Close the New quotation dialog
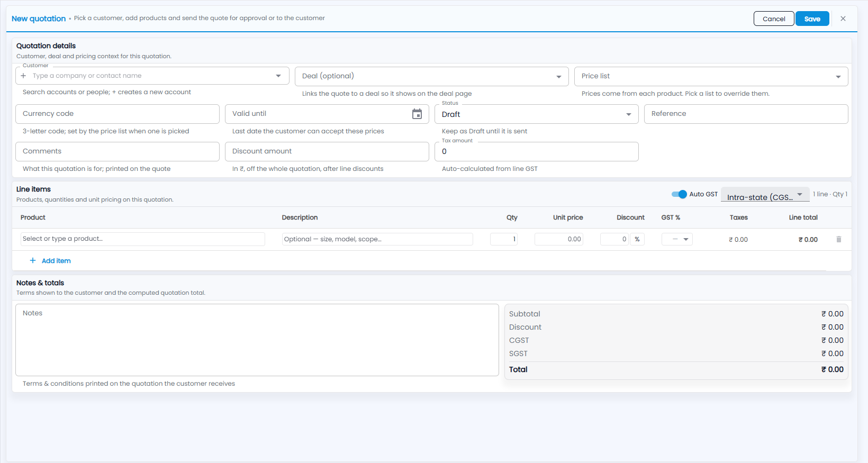Image resolution: width=868 pixels, height=463 pixels. [843, 19]
